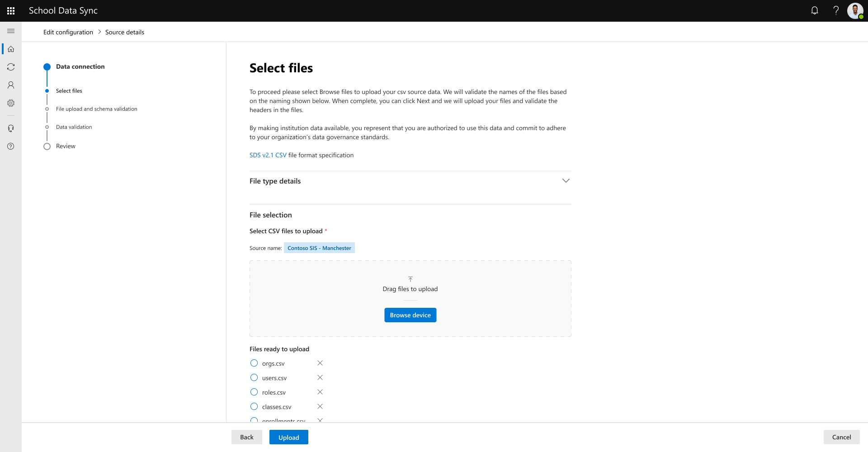Open the Sync icon in sidebar
Viewport: 868px width, 452px height.
coord(11,67)
